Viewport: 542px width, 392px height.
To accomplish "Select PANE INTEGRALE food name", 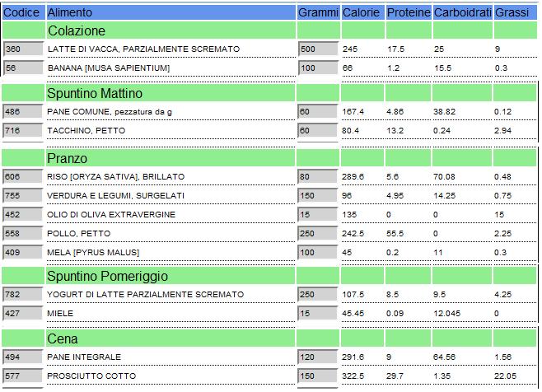I will click(x=84, y=357).
